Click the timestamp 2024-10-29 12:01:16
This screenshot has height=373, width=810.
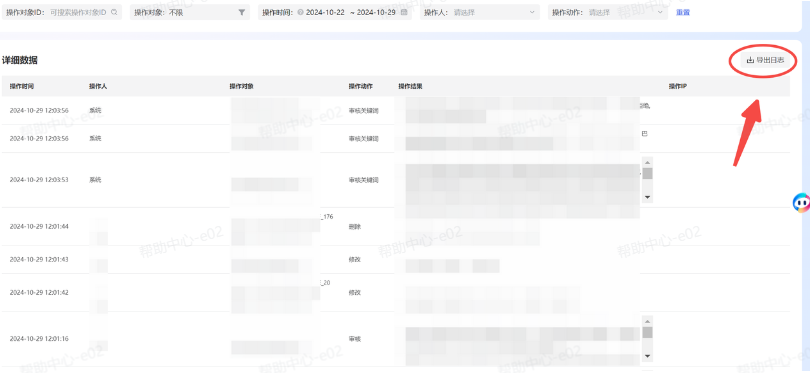pos(39,339)
